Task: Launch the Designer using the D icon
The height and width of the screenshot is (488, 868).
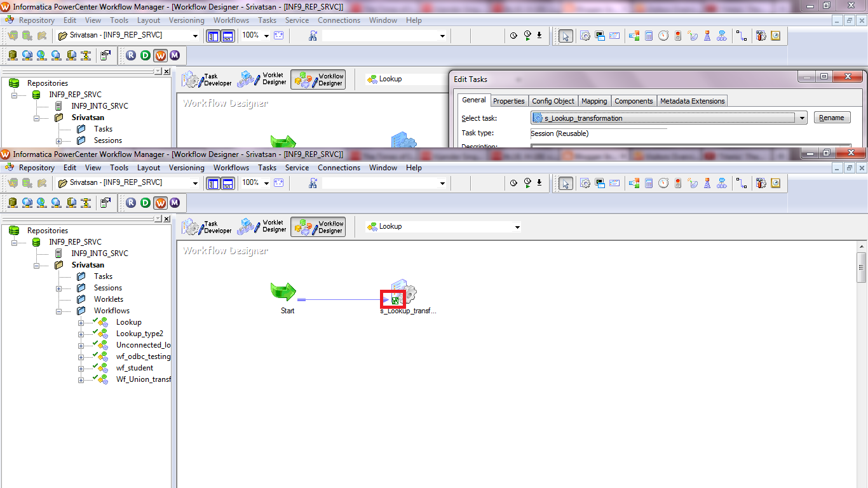Action: pyautogui.click(x=144, y=203)
